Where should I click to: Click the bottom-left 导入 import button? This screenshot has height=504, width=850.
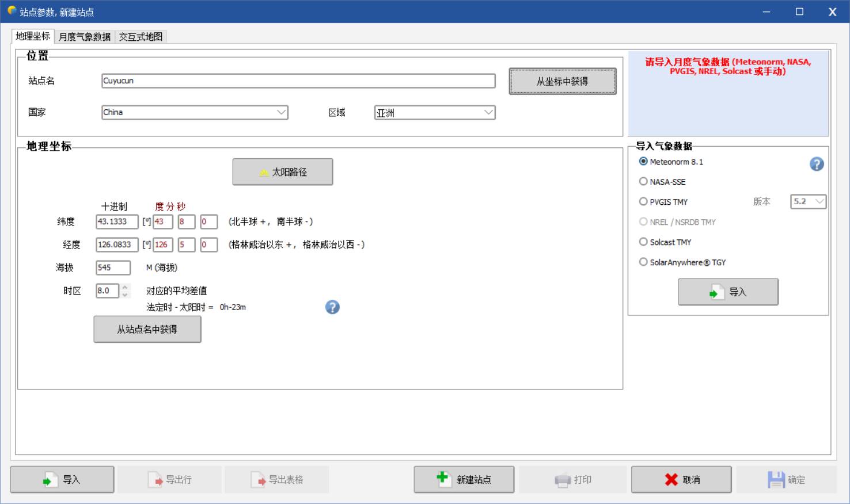coord(62,479)
